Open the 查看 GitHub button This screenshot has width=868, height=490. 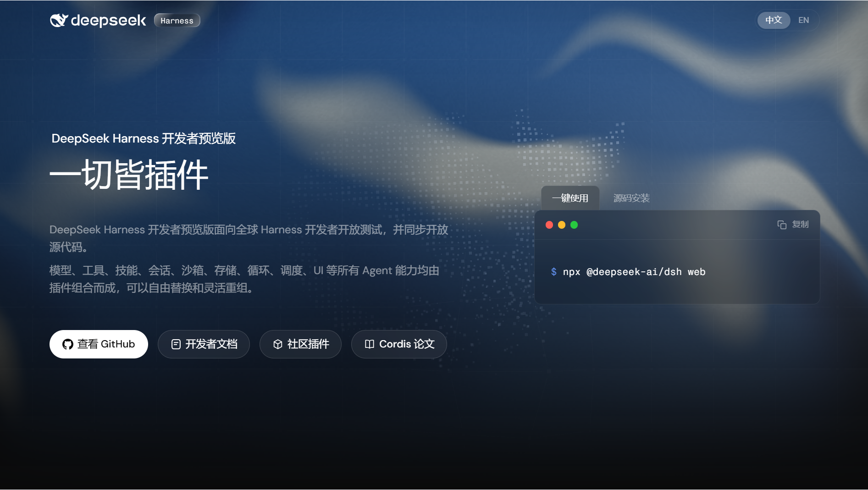click(x=99, y=344)
